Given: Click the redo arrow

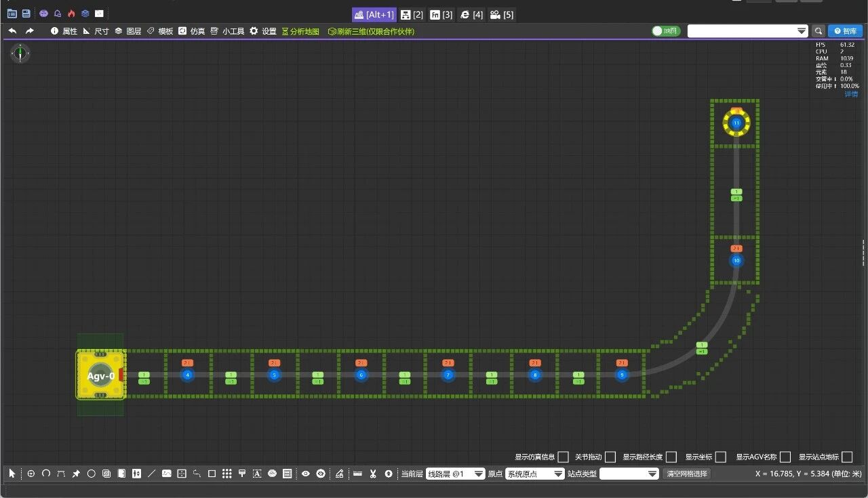Looking at the screenshot, I should (29, 31).
